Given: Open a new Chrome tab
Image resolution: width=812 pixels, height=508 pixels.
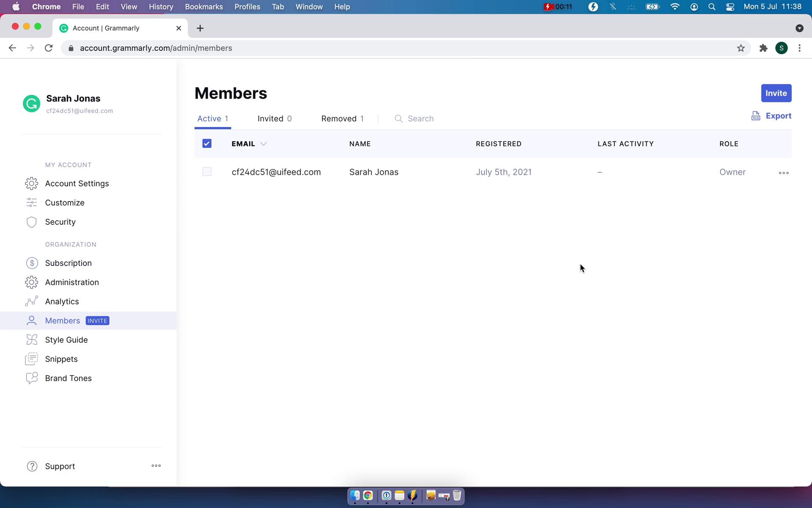Looking at the screenshot, I should click(200, 28).
